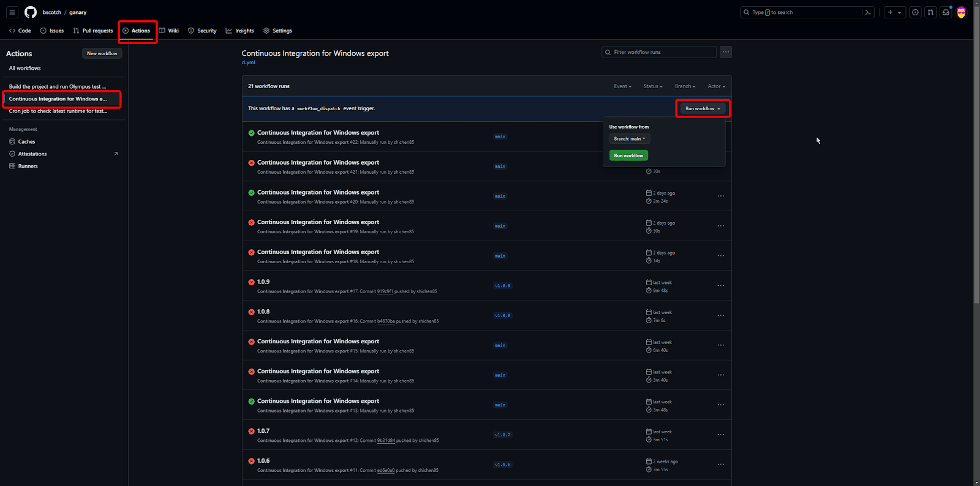Open the 1.0.8 workflow run title
Screen dimensions: 980x486
click(263, 312)
